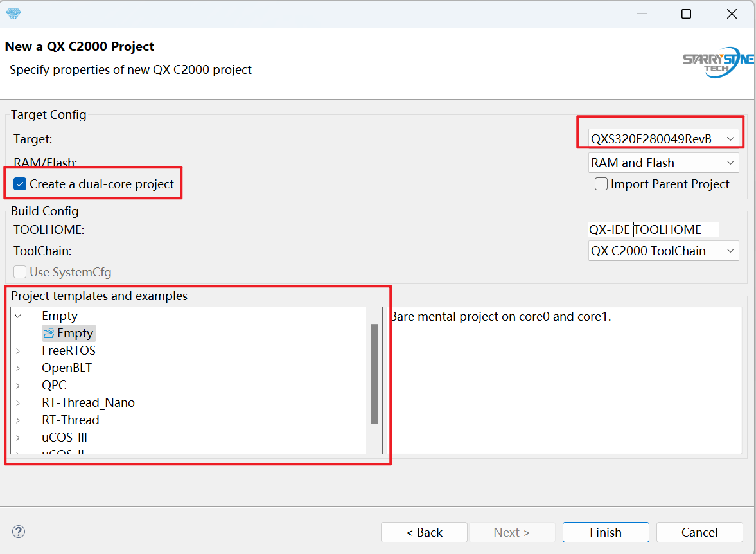This screenshot has height=554, width=756.
Task: Click the help question mark icon
Action: pyautogui.click(x=19, y=532)
